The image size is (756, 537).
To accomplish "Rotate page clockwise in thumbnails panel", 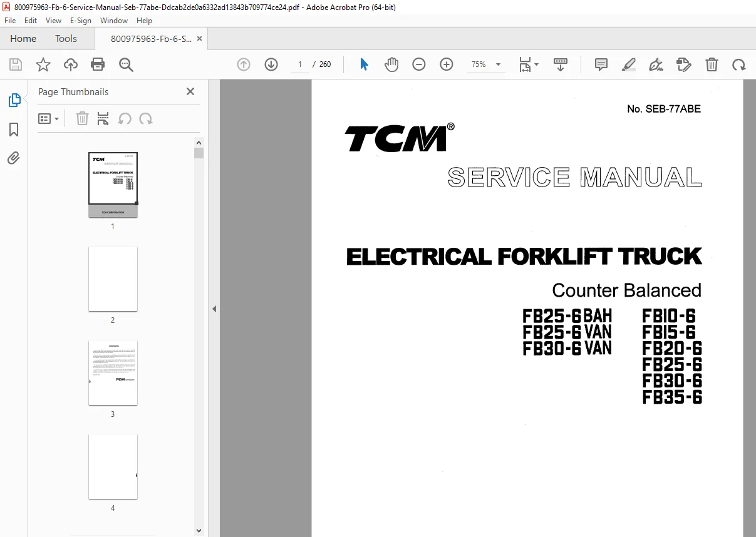I will tap(146, 119).
